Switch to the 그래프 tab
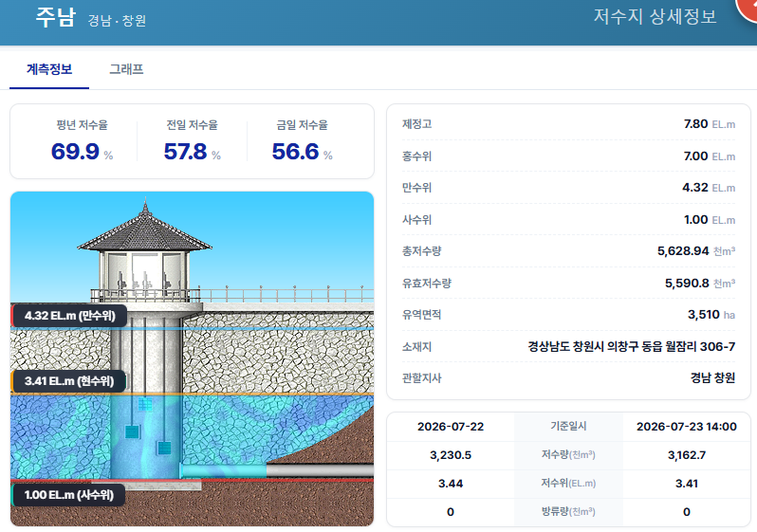The image size is (757, 532). click(x=126, y=69)
